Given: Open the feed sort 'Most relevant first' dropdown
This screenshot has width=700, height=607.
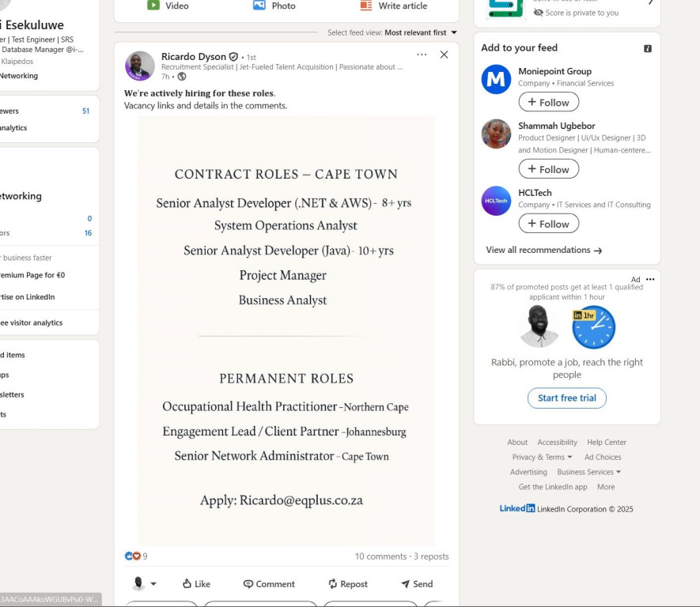Looking at the screenshot, I should click(x=421, y=32).
